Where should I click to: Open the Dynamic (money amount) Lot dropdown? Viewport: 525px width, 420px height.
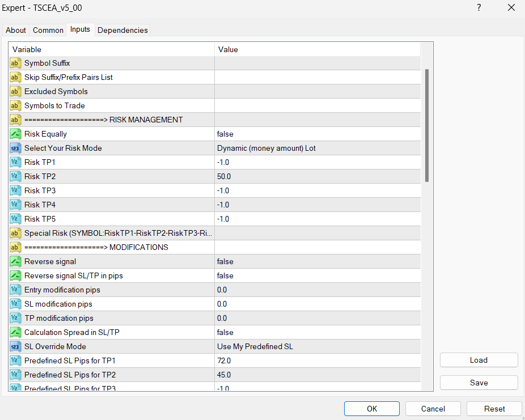(317, 148)
